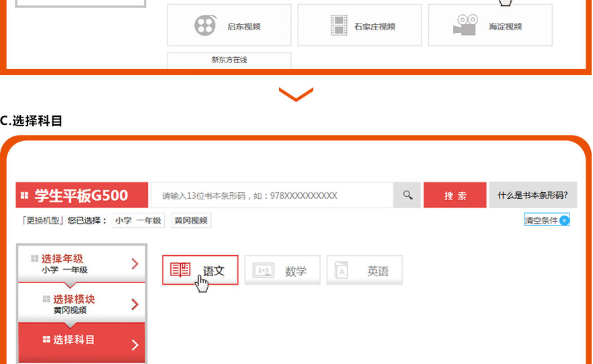Click the film reel icon beside 启东视频
The image size is (593, 364).
tap(205, 26)
